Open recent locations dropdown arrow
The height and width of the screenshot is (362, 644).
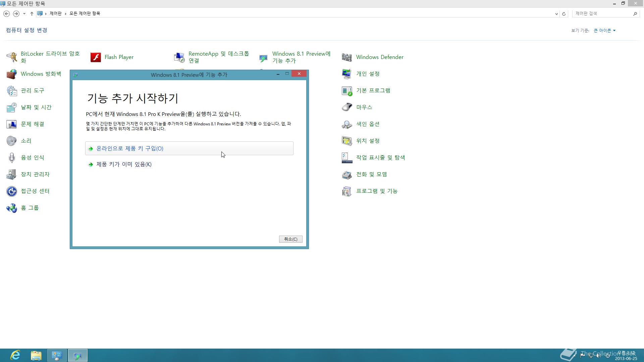(24, 14)
